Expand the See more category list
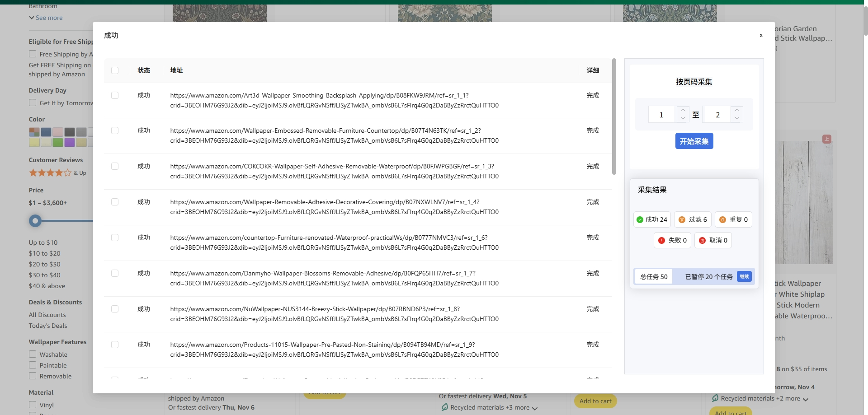Viewport: 868px width, 415px height. (46, 18)
